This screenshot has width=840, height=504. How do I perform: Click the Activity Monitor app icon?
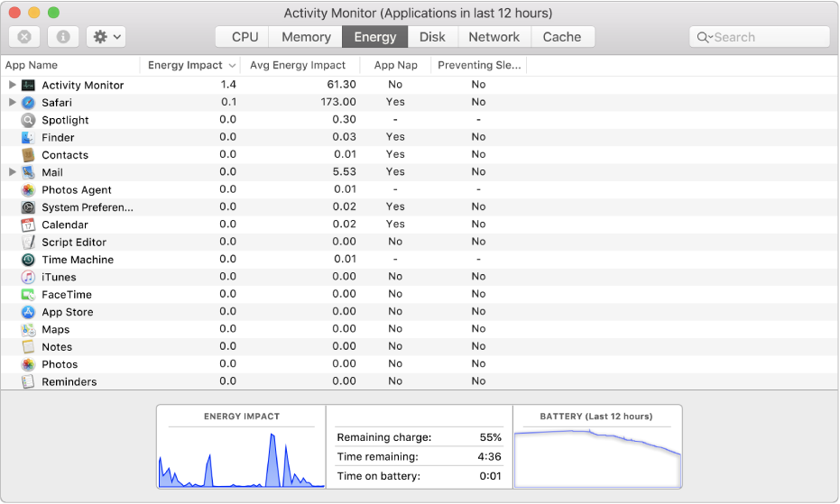click(x=28, y=85)
